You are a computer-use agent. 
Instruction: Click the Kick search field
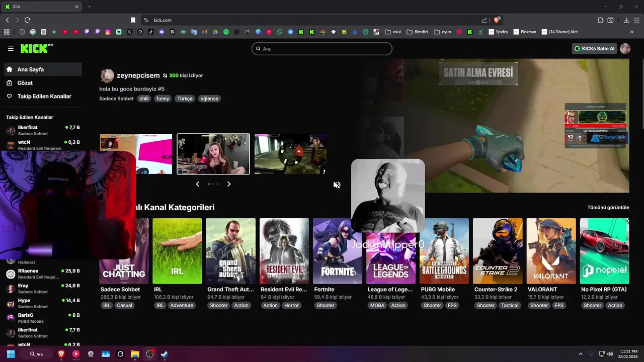tap(322, 49)
